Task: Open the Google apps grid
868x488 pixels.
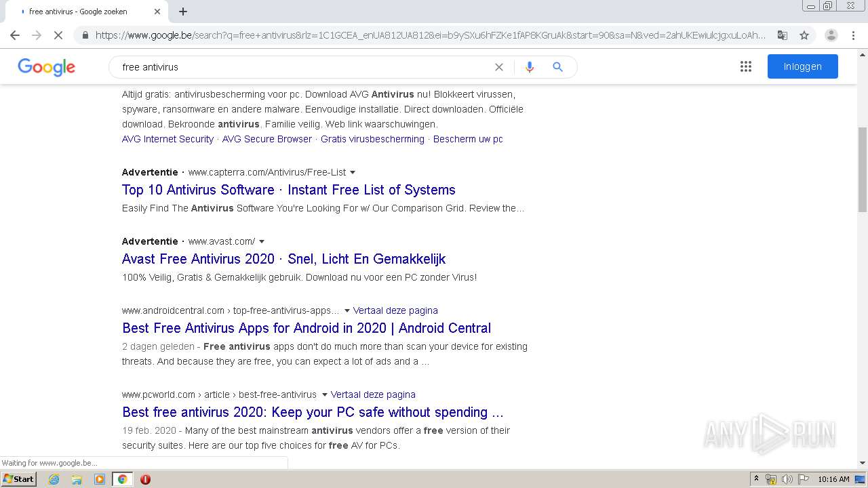Action: click(x=746, y=66)
